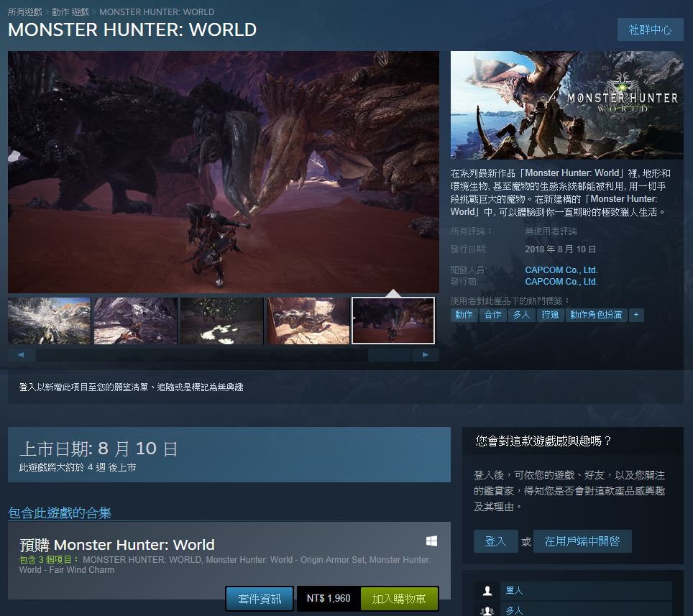Click page title MONSTER HUNTER: WORLD heading
Image resolution: width=693 pixels, height=616 pixels.
click(132, 29)
